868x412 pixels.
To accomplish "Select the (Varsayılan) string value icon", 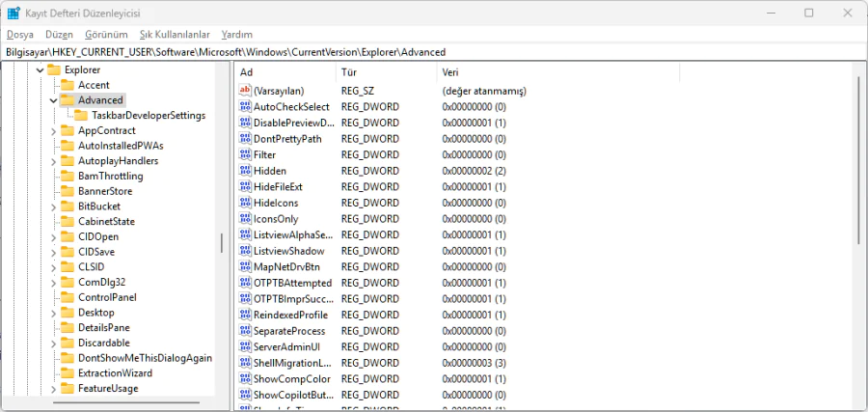I will tap(244, 91).
